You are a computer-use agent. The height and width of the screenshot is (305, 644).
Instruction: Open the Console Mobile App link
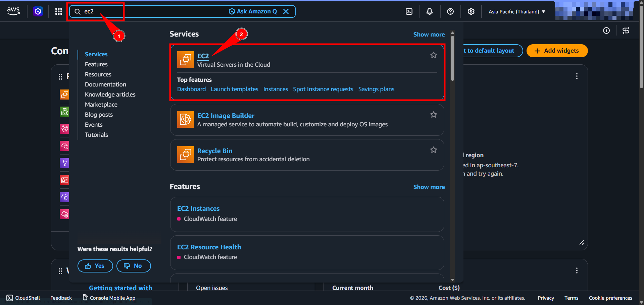(x=109, y=298)
